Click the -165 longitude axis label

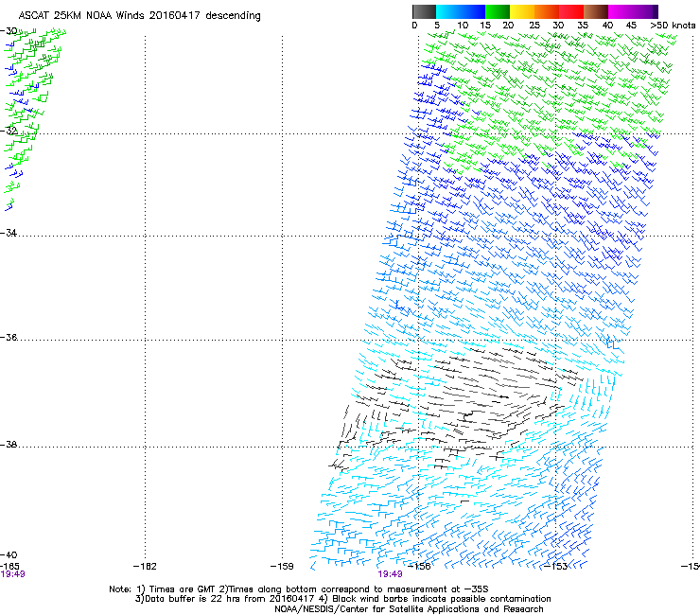pyautogui.click(x=10, y=566)
